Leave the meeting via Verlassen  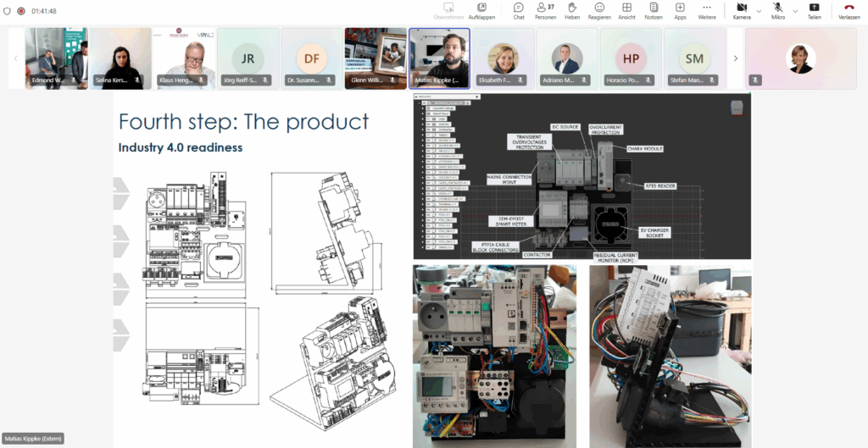coord(849,10)
